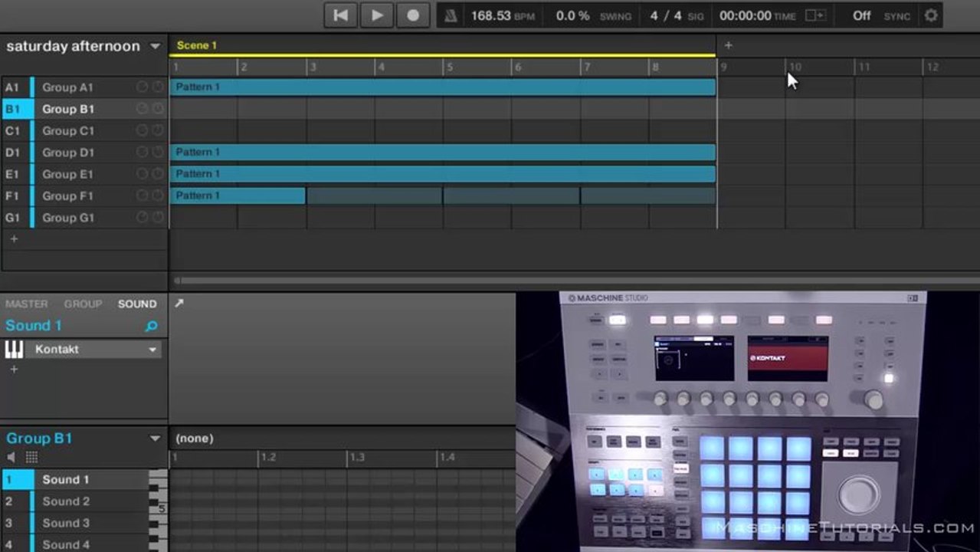Screen dimensions: 980x552
Task: Select Group E1 in the group list
Action: click(x=67, y=174)
